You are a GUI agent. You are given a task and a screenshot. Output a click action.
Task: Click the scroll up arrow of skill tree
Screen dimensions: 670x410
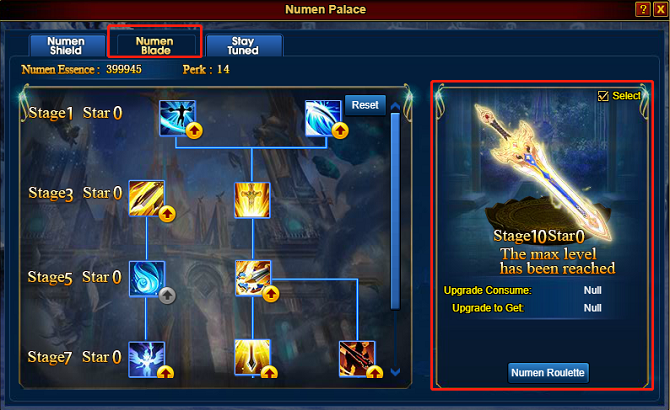coord(395,106)
